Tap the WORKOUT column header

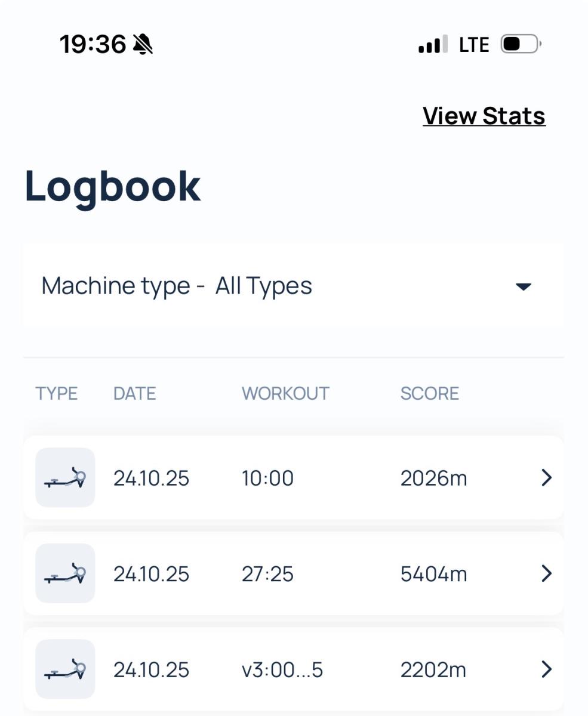pos(285,393)
